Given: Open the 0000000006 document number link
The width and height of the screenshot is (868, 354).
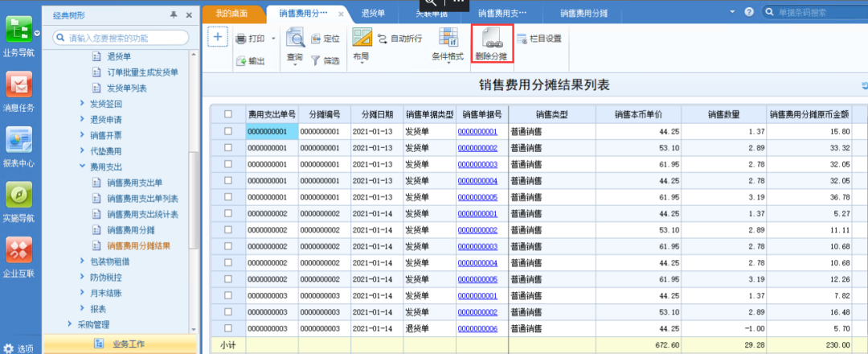Looking at the screenshot, I should click(x=477, y=328).
